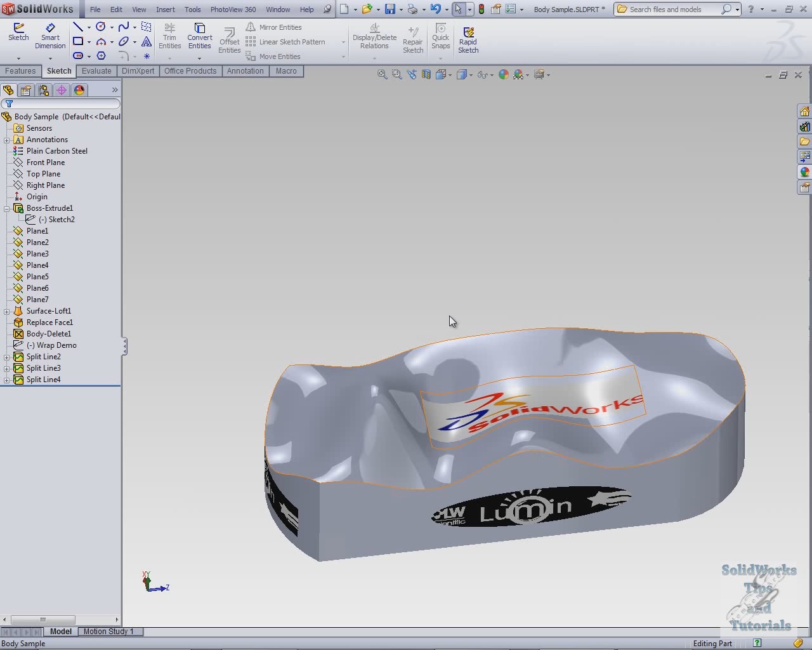
Task: Open the View Orientation dropdown
Action: tap(450, 75)
